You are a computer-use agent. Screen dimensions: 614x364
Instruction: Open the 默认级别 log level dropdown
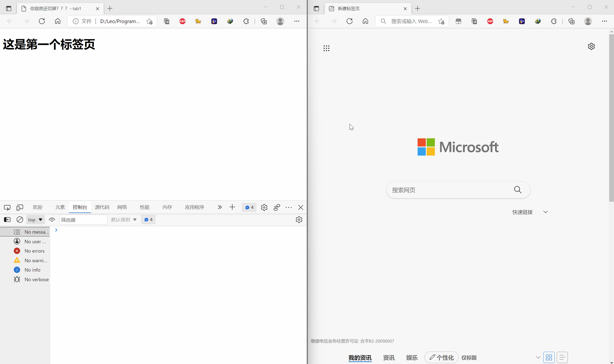124,219
